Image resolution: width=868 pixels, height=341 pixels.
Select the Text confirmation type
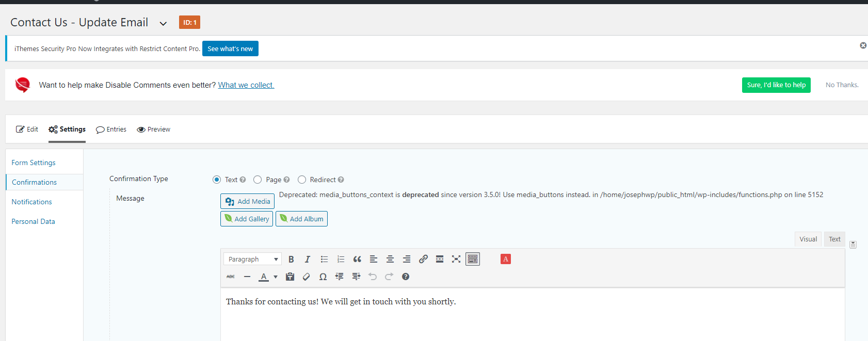click(217, 180)
